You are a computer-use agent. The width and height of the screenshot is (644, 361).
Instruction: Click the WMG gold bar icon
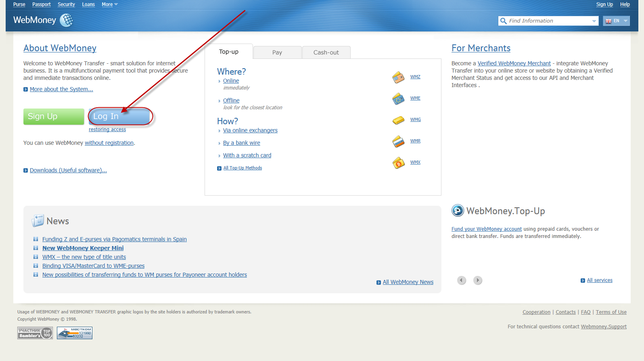pyautogui.click(x=398, y=120)
